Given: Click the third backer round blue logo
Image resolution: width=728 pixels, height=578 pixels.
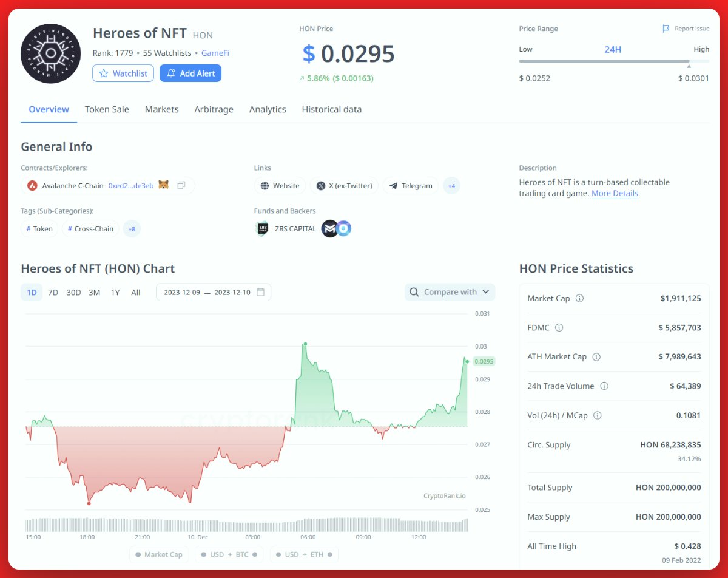Looking at the screenshot, I should [344, 229].
